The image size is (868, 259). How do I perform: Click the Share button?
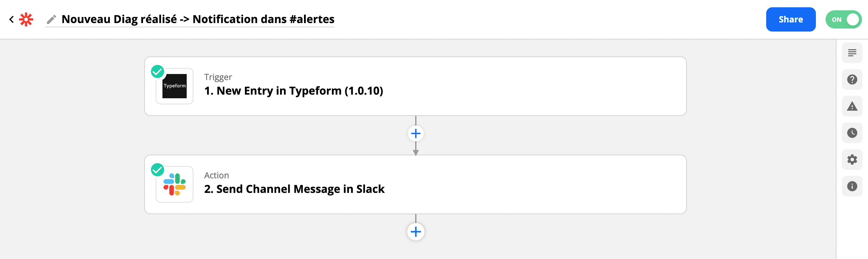790,19
